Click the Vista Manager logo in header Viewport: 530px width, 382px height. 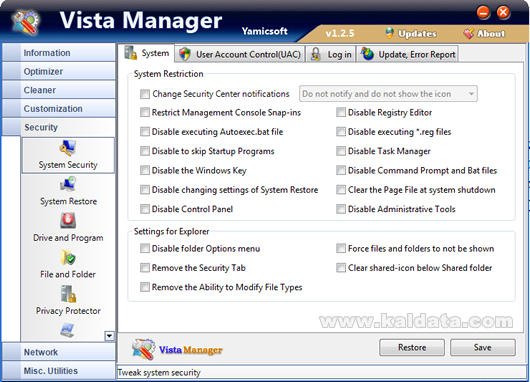(x=26, y=22)
